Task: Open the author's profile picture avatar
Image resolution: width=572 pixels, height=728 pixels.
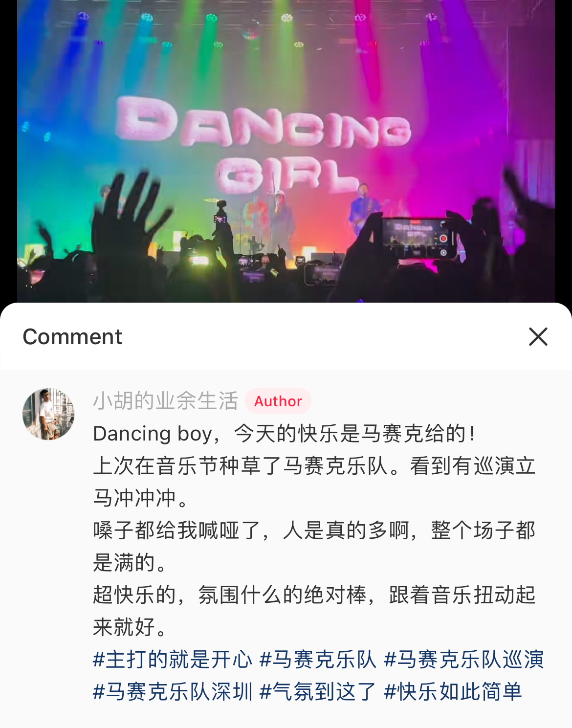Action: pyautogui.click(x=48, y=414)
